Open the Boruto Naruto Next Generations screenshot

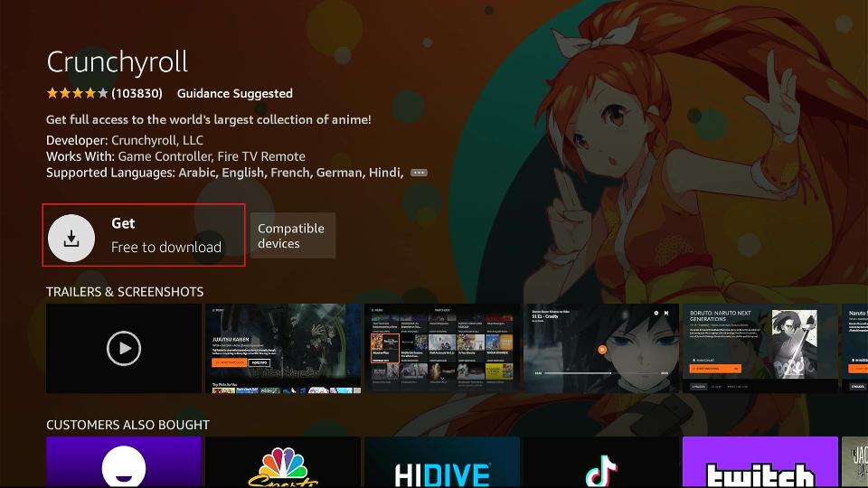pyautogui.click(x=760, y=349)
